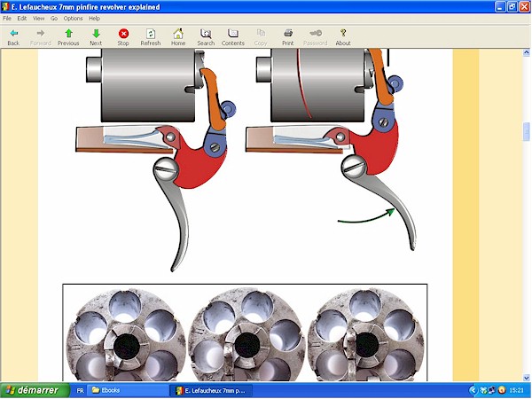Screen dimensions: 532x399
Task: Open the Contents panel
Action: [x=233, y=37]
